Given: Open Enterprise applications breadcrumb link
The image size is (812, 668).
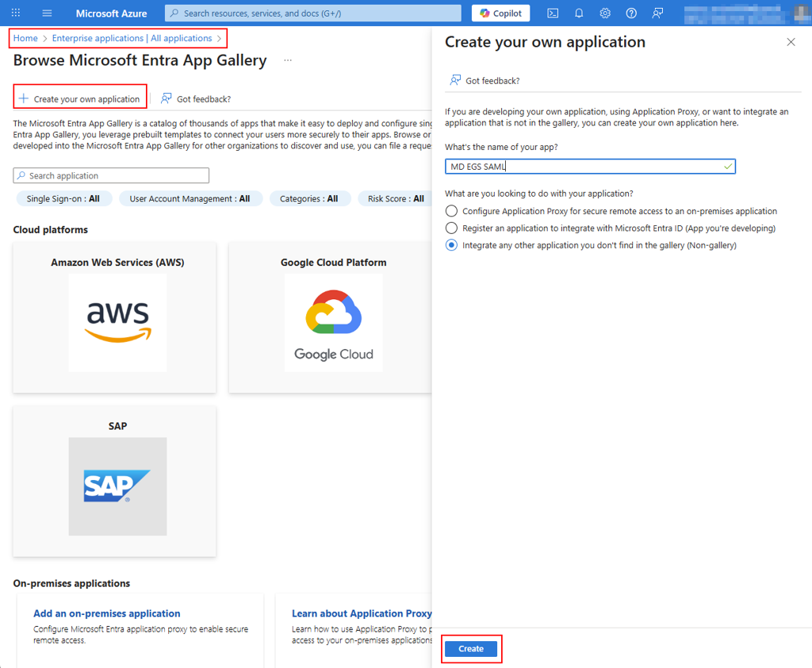Looking at the screenshot, I should 132,38.
